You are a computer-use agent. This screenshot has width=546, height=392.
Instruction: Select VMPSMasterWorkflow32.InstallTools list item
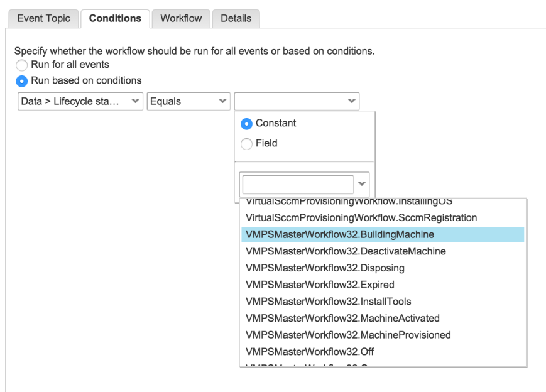328,302
